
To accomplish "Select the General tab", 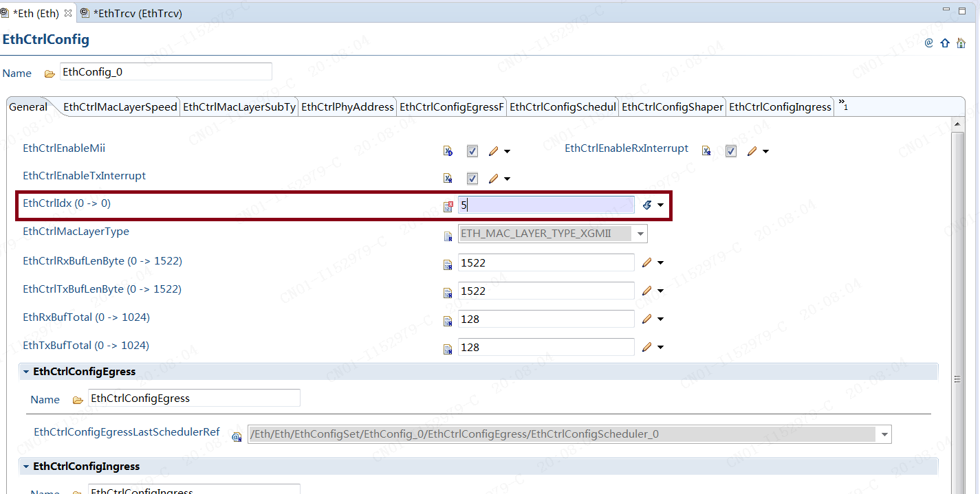I will tap(28, 107).
